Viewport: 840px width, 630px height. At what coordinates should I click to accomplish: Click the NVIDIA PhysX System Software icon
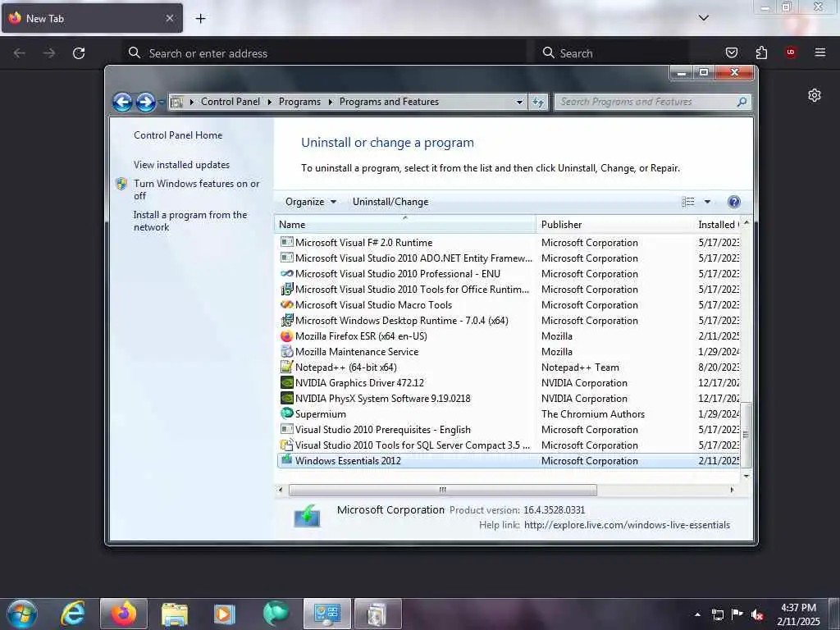coord(286,399)
